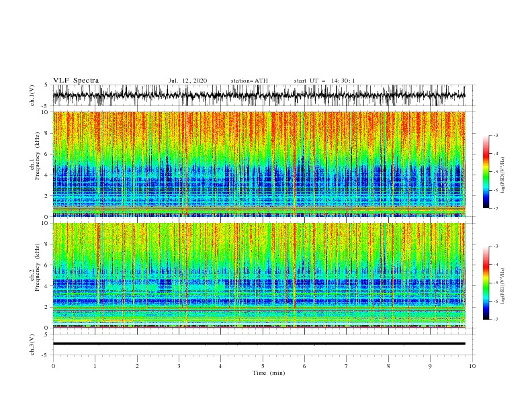Click time axis tick label "6"

[x=305, y=366]
